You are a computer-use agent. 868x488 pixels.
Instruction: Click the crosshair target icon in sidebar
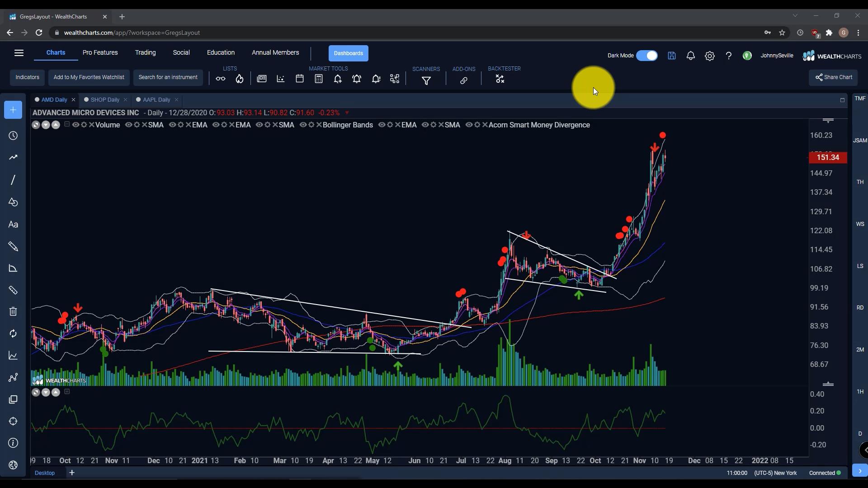pos(13,421)
